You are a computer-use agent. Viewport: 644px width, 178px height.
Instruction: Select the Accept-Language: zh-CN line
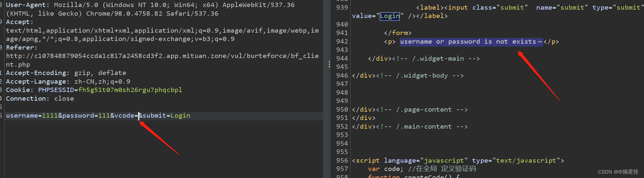click(x=68, y=82)
